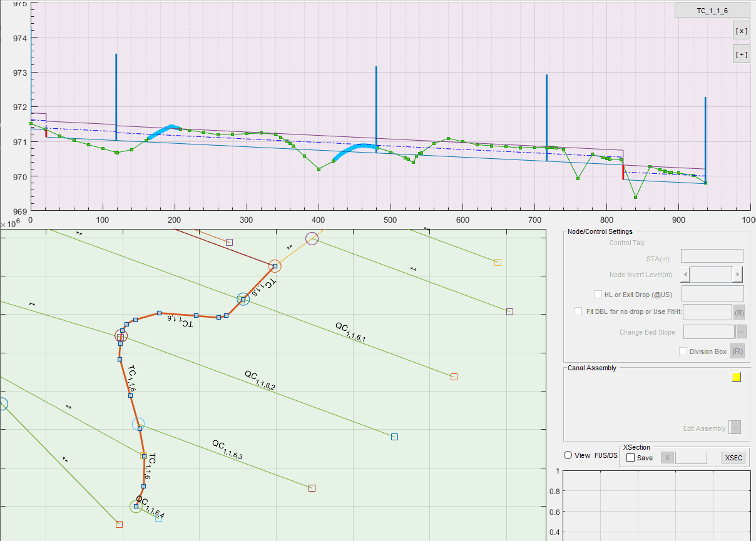Check the Save box under XSection
This screenshot has width=756, height=541.
coord(630,458)
